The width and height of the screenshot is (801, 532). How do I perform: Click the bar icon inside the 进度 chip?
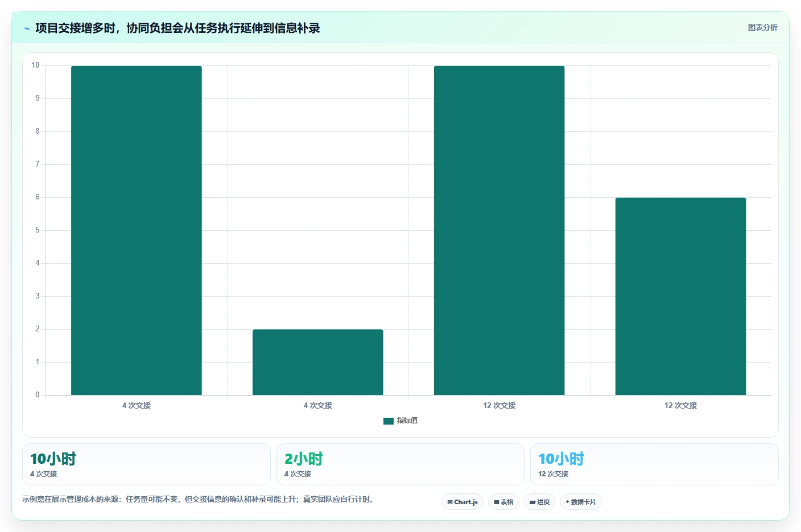[x=532, y=502]
